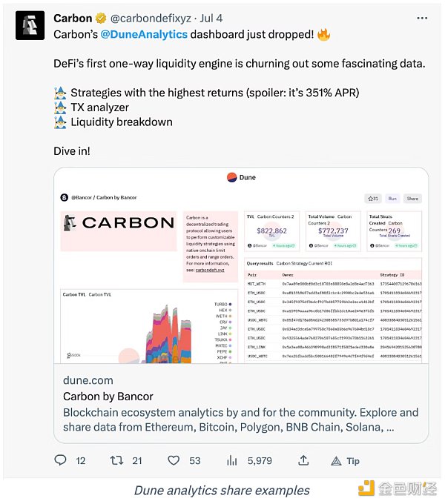Image resolution: width=445 pixels, height=504 pixels.
Task: Open the Jul 4 timestamp
Action: (211, 19)
